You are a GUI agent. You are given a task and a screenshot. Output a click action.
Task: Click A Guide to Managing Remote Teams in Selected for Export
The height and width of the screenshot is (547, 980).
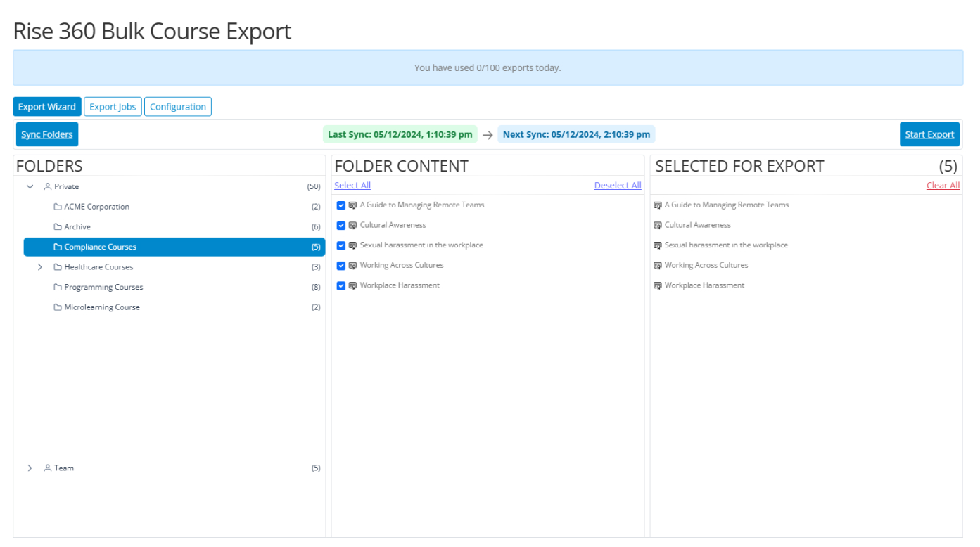[727, 205]
